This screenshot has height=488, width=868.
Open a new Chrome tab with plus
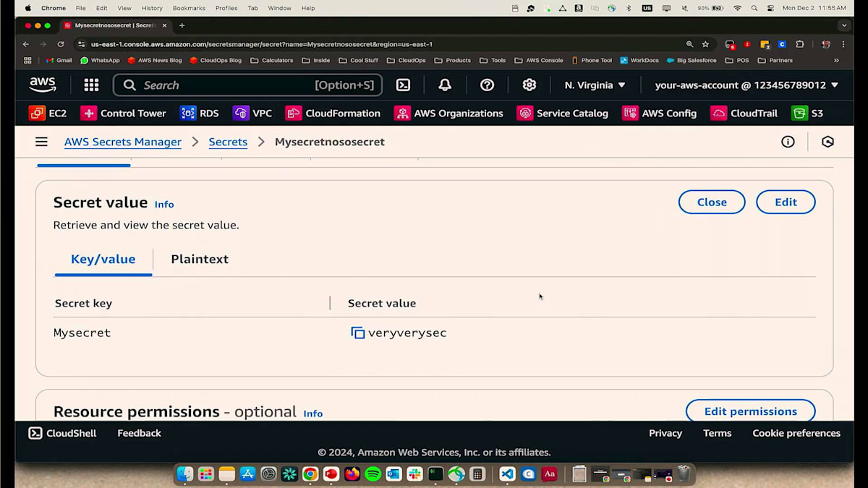pos(182,25)
